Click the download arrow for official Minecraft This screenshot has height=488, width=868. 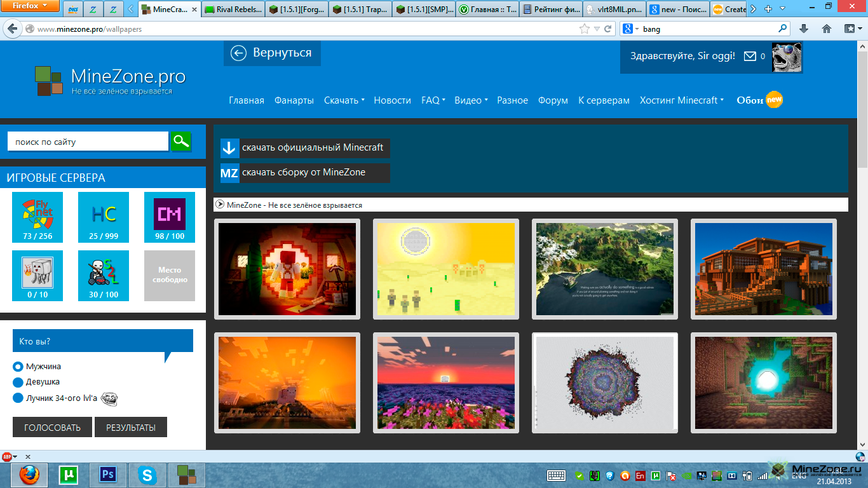tap(229, 148)
